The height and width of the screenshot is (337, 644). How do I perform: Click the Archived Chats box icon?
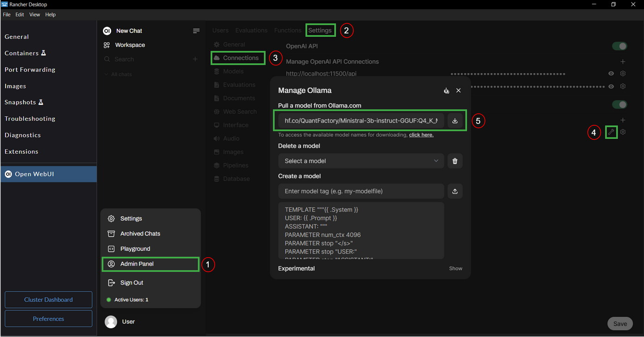click(x=111, y=233)
